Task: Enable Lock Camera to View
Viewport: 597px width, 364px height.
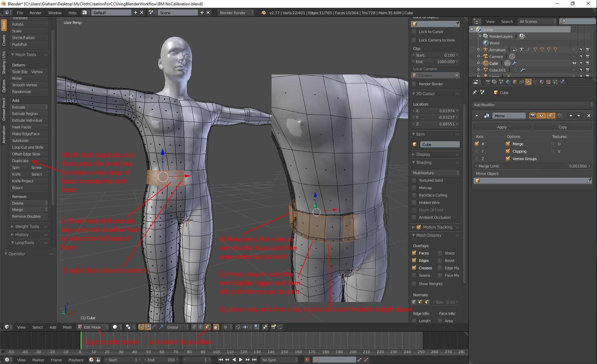Action: (x=414, y=40)
